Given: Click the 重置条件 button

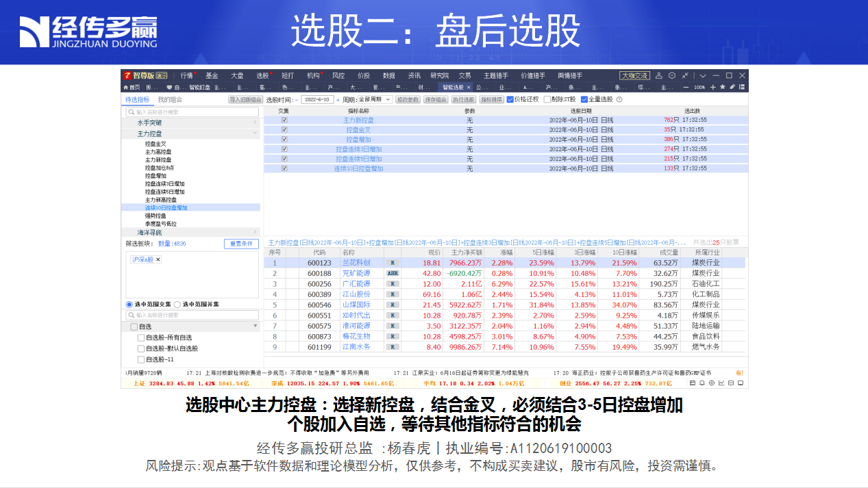Looking at the screenshot, I should (241, 244).
